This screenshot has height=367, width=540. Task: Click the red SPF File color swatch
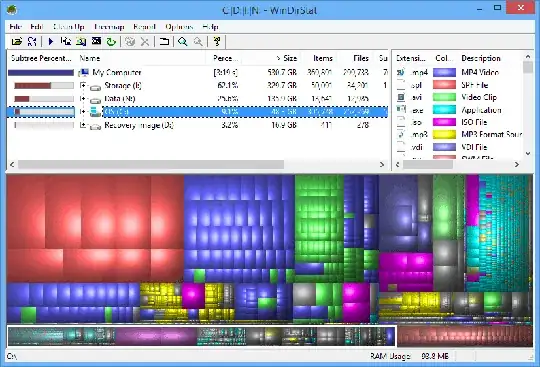tap(444, 85)
